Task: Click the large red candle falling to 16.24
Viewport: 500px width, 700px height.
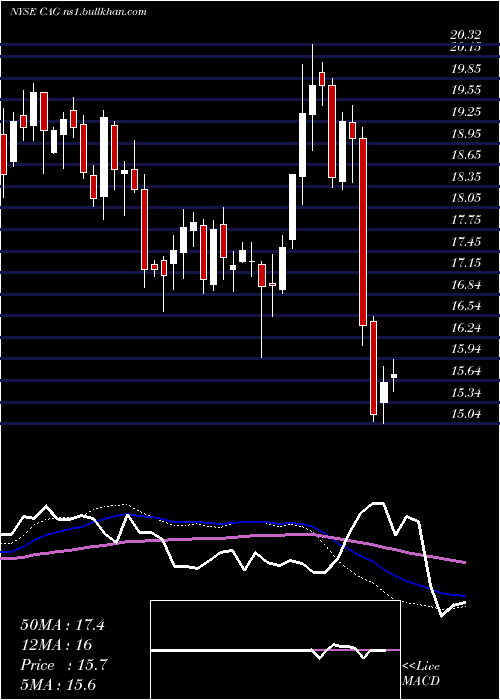Action: [363, 232]
